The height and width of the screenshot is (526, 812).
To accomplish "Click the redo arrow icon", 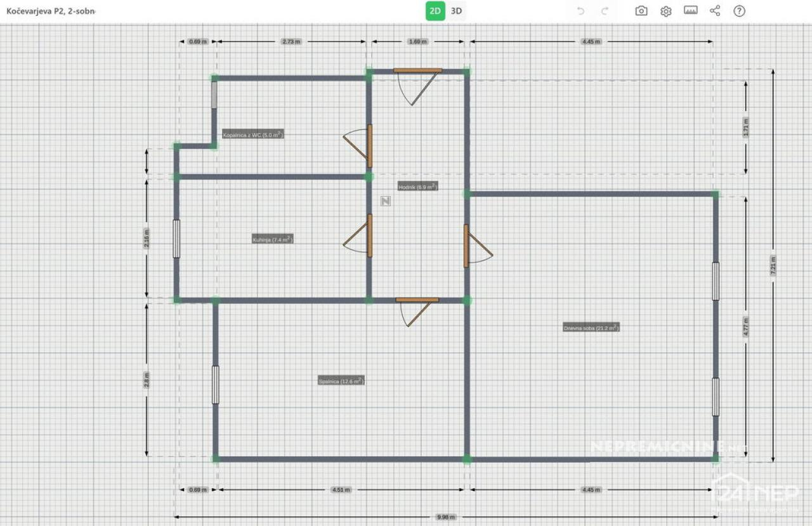I will pyautogui.click(x=605, y=11).
